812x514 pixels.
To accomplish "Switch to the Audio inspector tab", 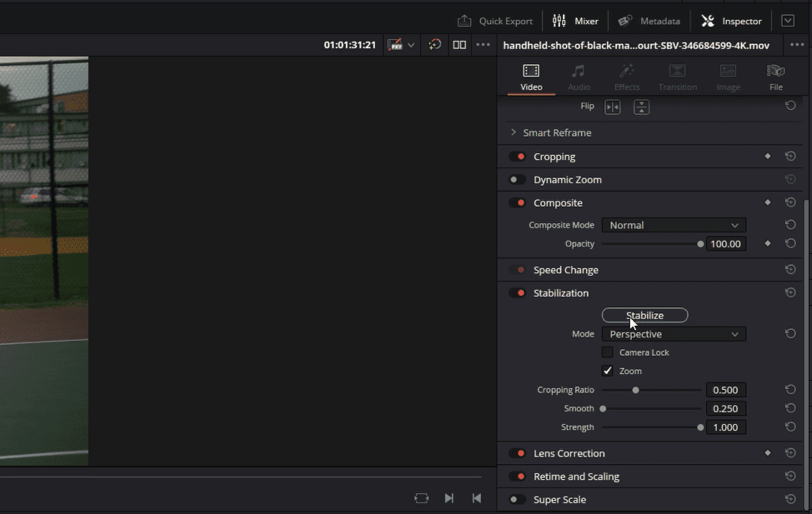I will click(x=579, y=77).
